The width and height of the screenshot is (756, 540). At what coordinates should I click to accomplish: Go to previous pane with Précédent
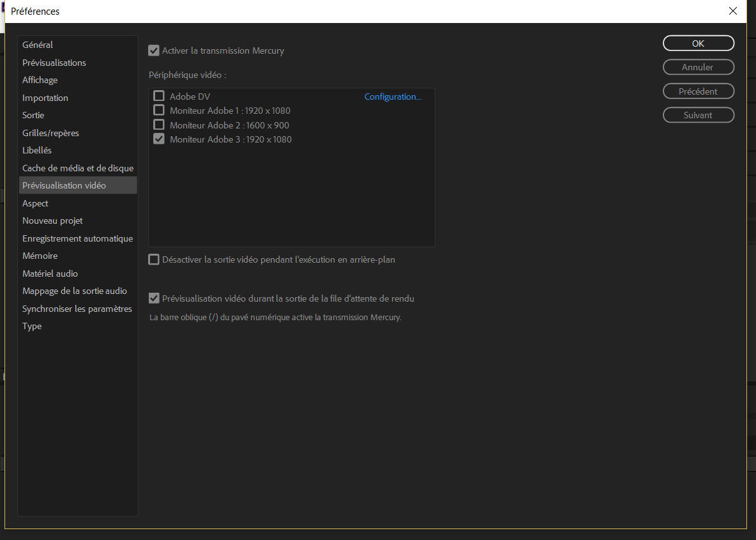click(698, 91)
